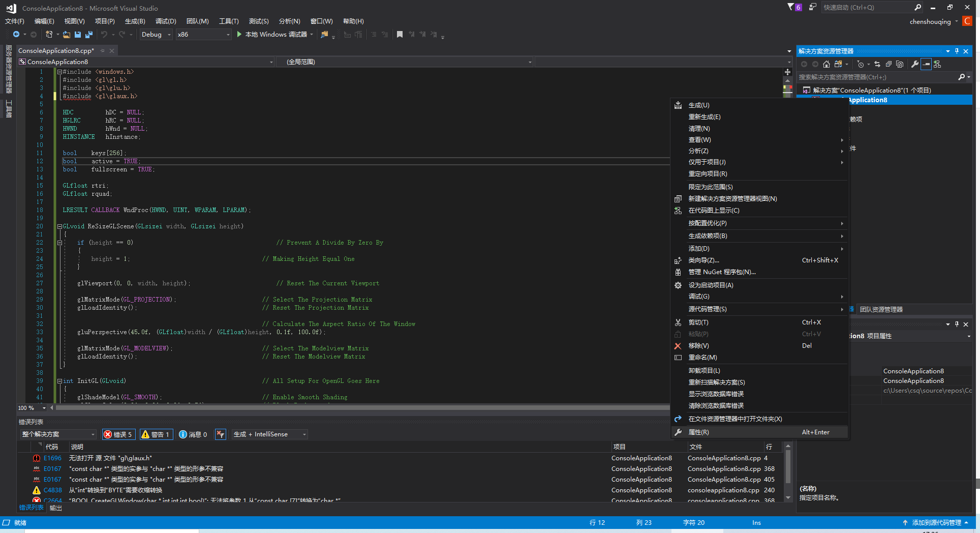Screen dimensions: 980x533
Task: Click the Solution Explorer search magnifier icon
Action: 961,77
